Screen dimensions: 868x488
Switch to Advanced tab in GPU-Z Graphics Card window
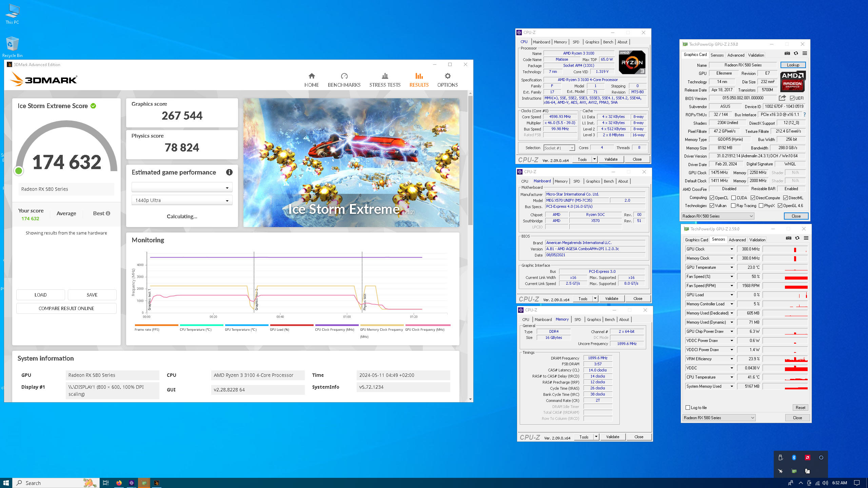(x=736, y=55)
